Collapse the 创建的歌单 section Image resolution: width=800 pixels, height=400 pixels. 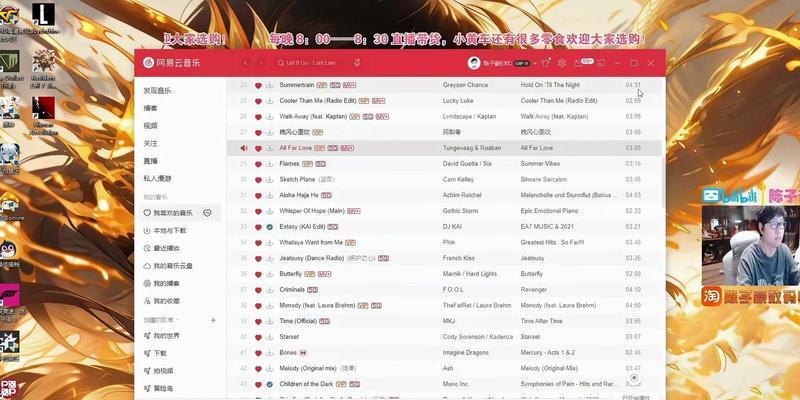tap(161, 320)
